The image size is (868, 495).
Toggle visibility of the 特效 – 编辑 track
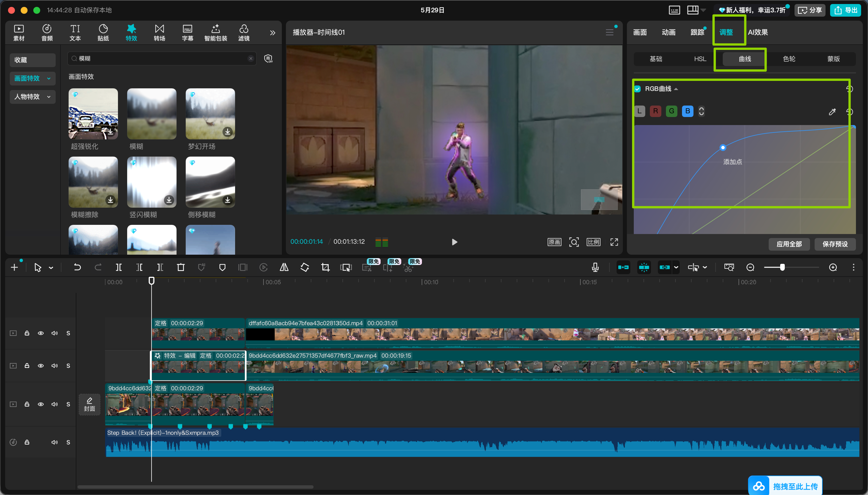point(40,366)
